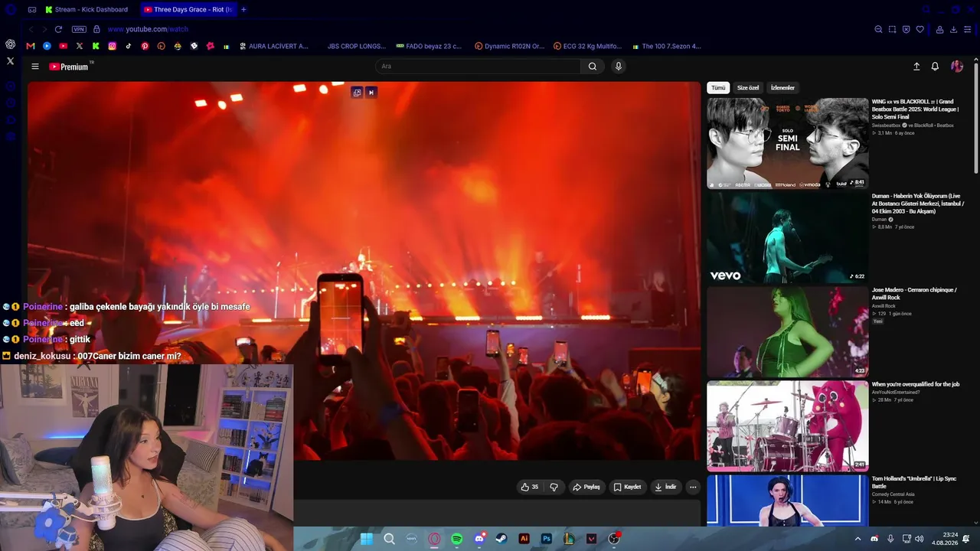Reload the page in the browser
The image size is (980, 551).
(58, 29)
